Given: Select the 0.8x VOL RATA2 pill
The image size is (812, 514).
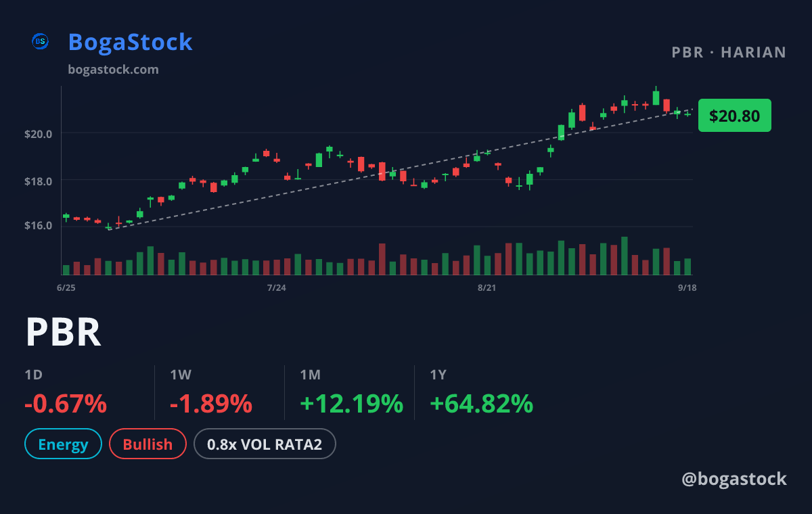Looking at the screenshot, I should [x=265, y=444].
